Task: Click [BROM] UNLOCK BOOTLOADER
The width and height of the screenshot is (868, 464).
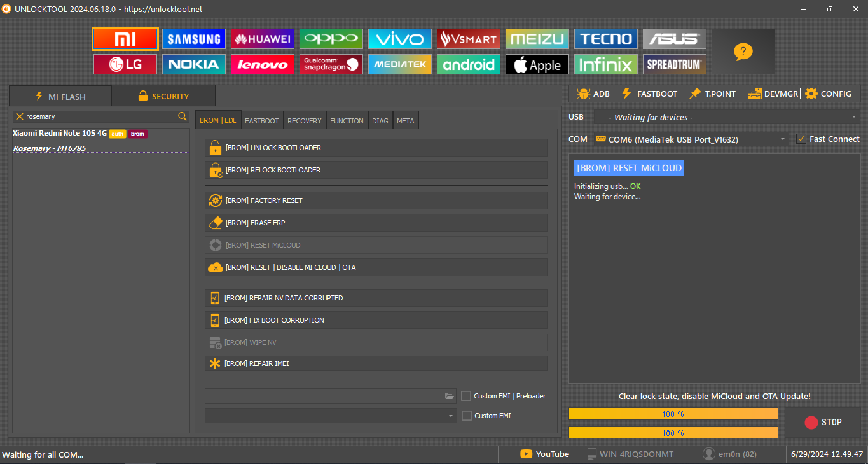Action: click(x=376, y=148)
